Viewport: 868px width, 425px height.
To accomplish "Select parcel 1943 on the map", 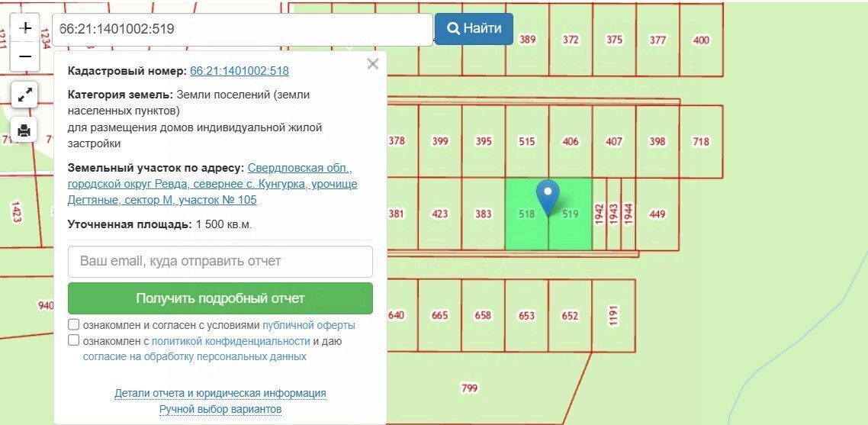I will pyautogui.click(x=614, y=214).
